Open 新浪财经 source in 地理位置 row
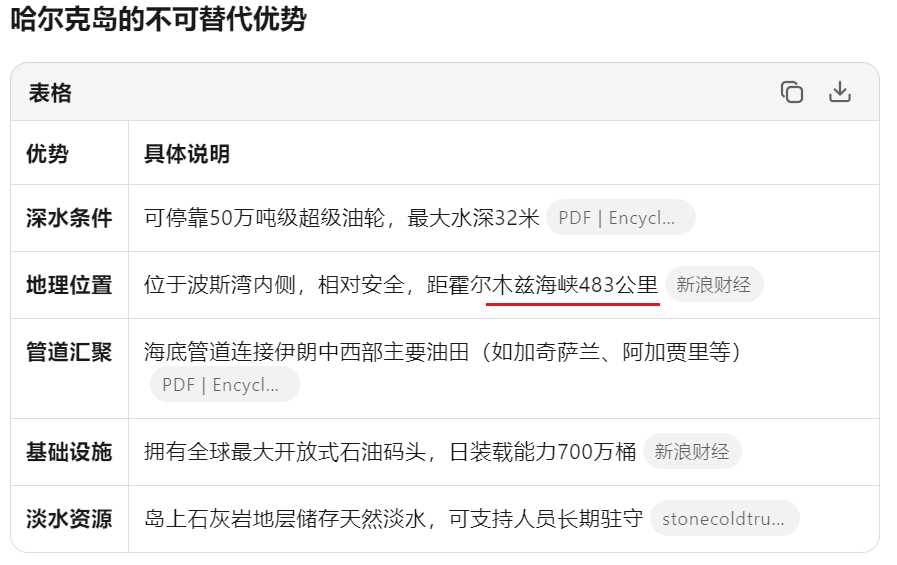This screenshot has height=565, width=897. 713,284
